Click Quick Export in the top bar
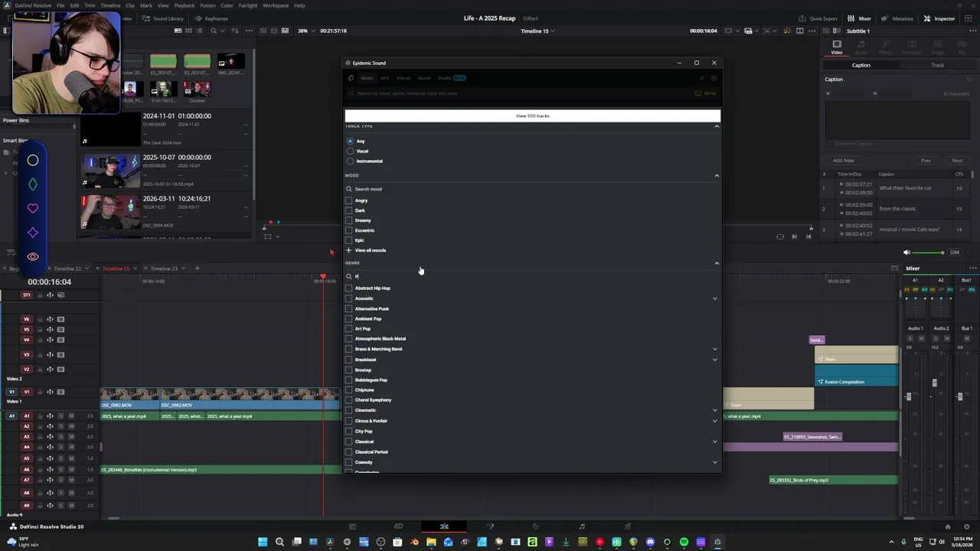This screenshot has width=980, height=551. 818,18
